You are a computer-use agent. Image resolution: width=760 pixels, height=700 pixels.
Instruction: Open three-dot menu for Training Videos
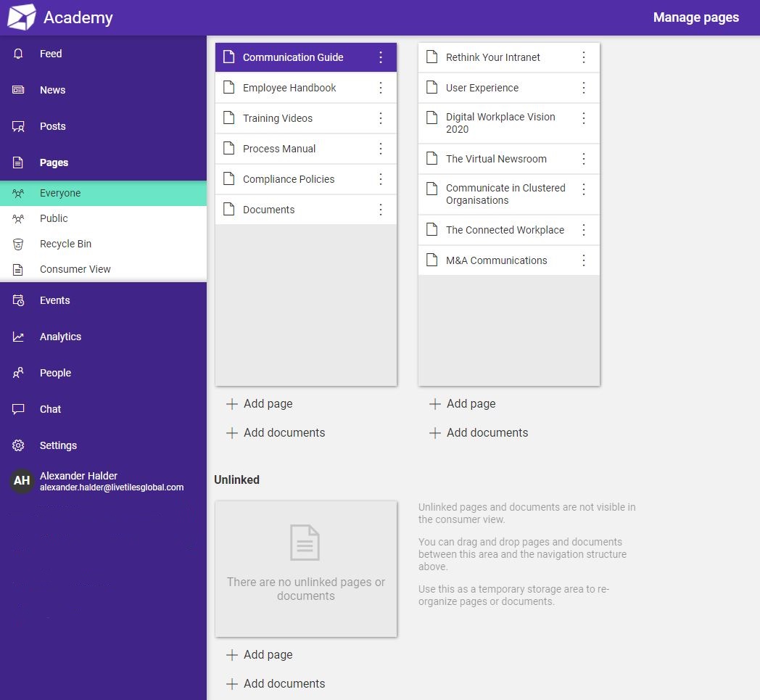(x=381, y=118)
